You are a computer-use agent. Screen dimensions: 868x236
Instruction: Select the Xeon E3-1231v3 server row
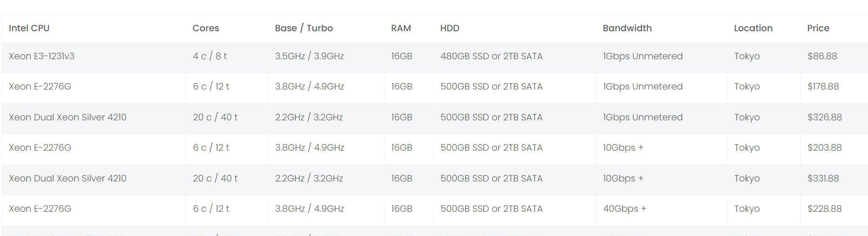click(x=434, y=56)
